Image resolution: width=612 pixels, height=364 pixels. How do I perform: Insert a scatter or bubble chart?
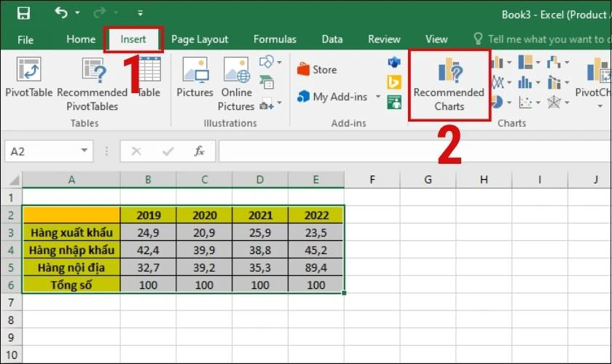tap(525, 103)
